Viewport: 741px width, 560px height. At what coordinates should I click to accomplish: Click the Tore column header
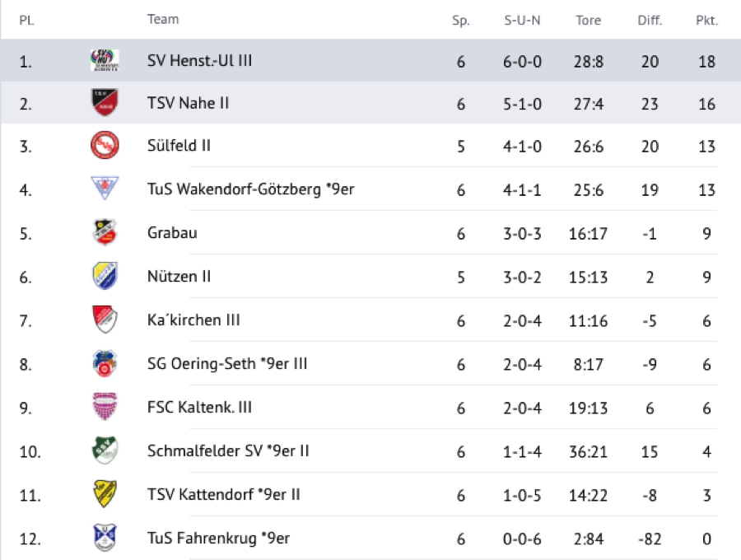point(588,21)
